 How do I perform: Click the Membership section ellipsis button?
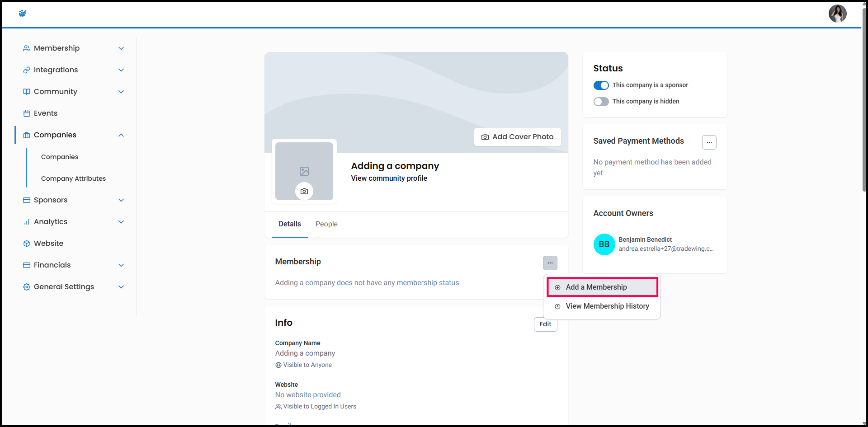[x=550, y=263]
